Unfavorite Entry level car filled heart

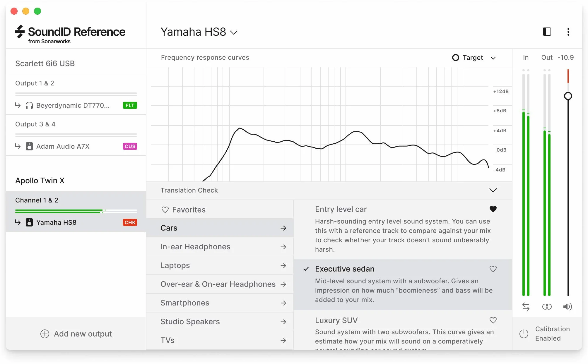[x=493, y=209]
